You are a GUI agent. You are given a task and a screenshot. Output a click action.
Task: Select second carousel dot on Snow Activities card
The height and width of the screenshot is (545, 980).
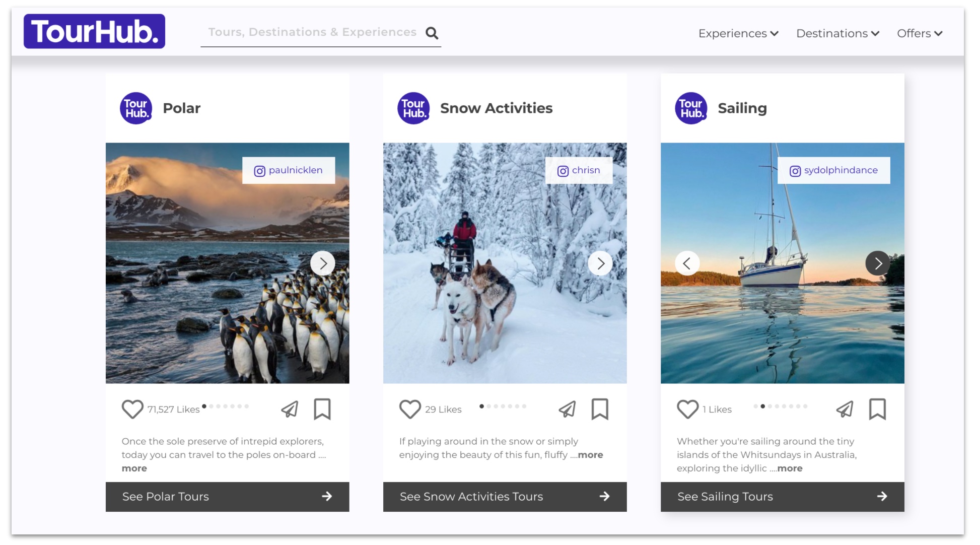point(489,406)
